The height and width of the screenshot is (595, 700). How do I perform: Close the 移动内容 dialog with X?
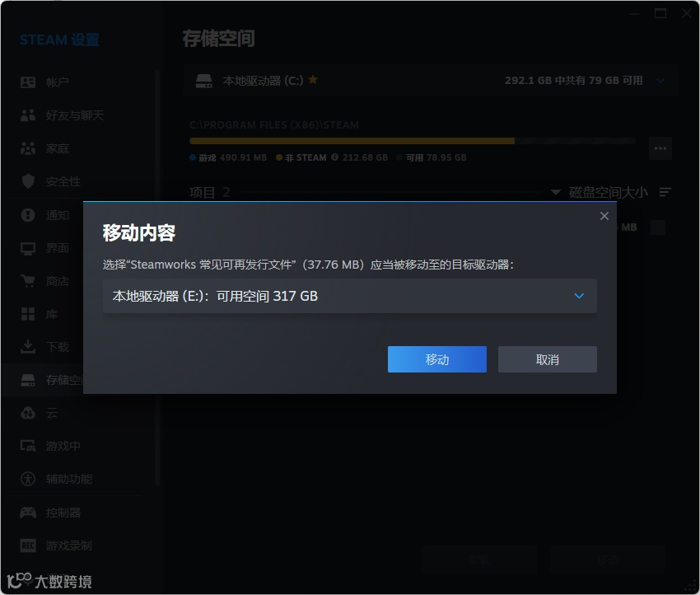[604, 216]
